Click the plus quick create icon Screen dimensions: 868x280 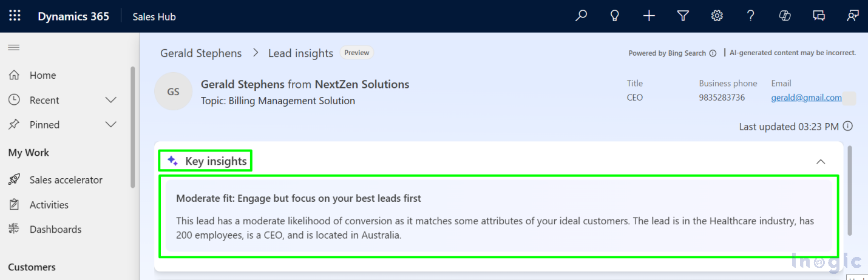(649, 16)
